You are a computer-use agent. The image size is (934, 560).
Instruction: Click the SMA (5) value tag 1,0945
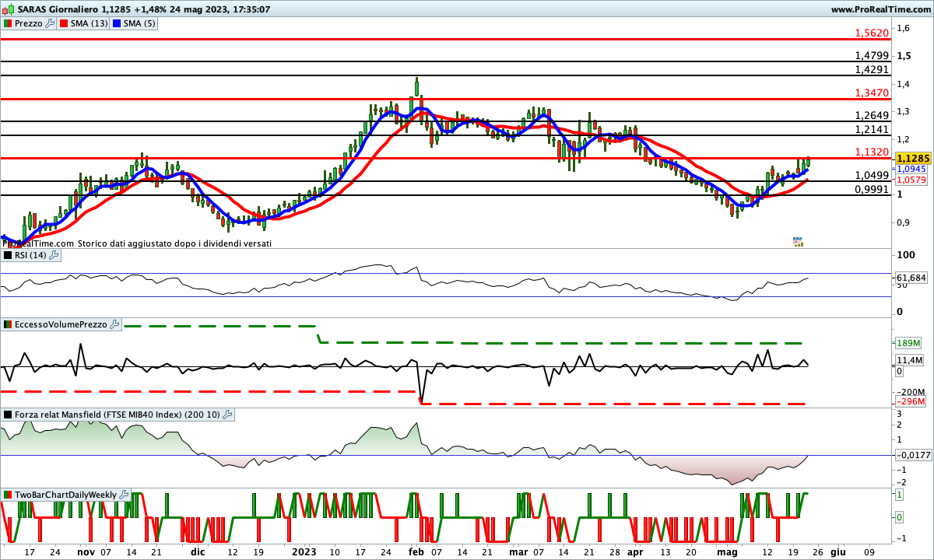click(x=911, y=169)
